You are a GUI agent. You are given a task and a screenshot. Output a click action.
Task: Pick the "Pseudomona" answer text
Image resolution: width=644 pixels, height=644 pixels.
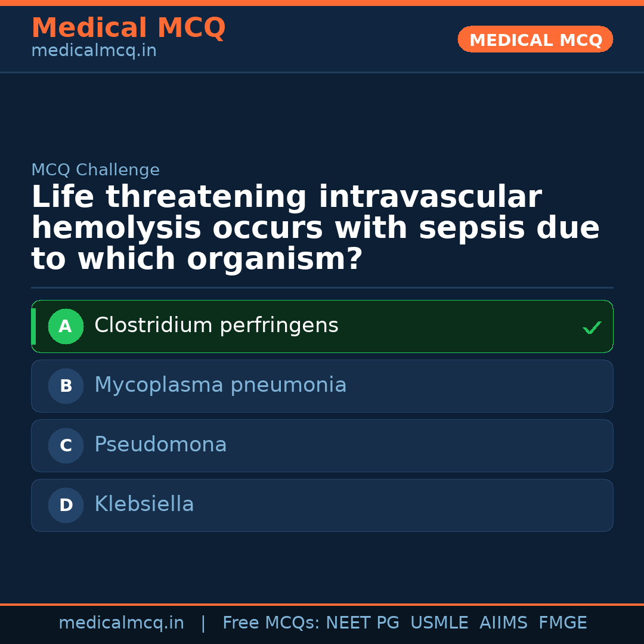pos(160,445)
